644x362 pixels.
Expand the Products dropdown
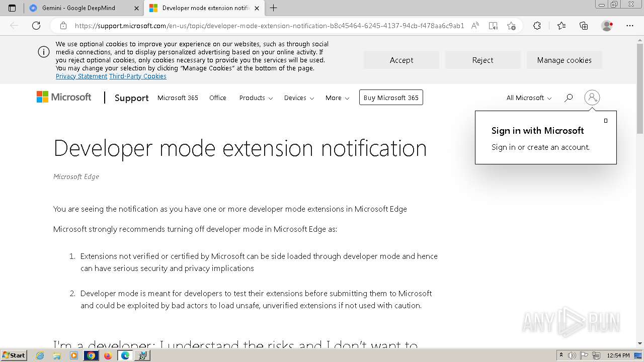256,98
